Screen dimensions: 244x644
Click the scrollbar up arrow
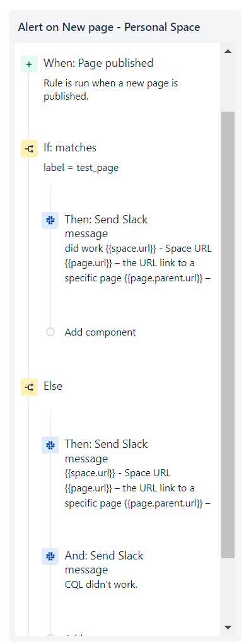click(x=228, y=51)
